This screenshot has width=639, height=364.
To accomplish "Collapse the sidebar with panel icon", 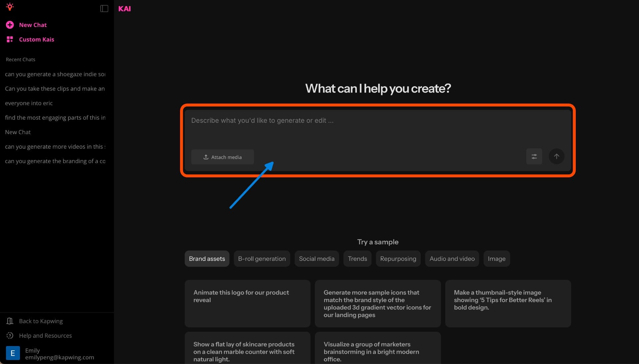I will 104,9.
